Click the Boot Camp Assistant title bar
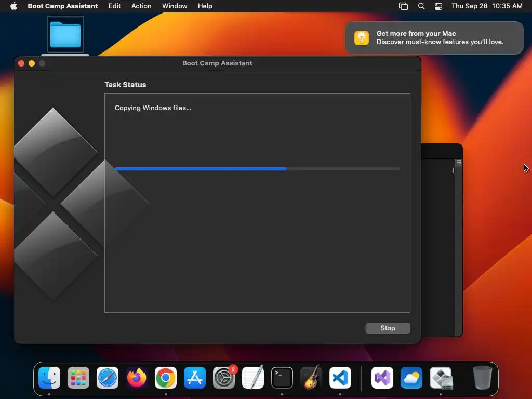The image size is (532, 399). 217,63
